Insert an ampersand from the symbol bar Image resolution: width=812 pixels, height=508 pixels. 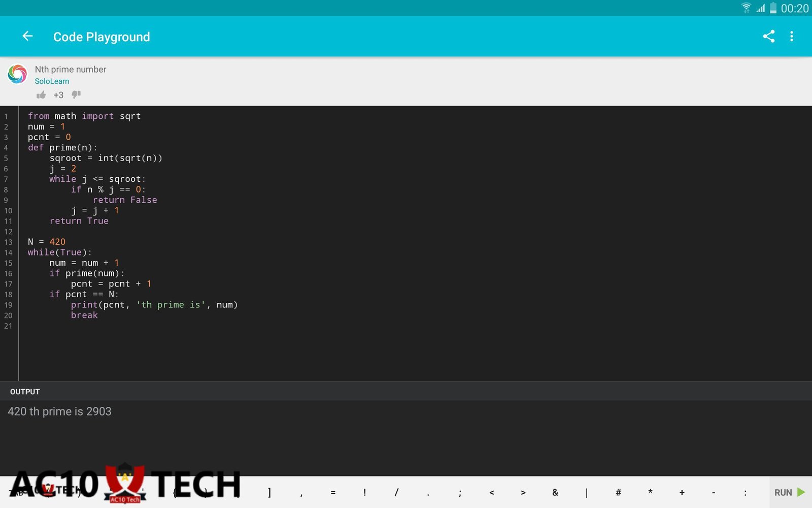click(x=555, y=492)
